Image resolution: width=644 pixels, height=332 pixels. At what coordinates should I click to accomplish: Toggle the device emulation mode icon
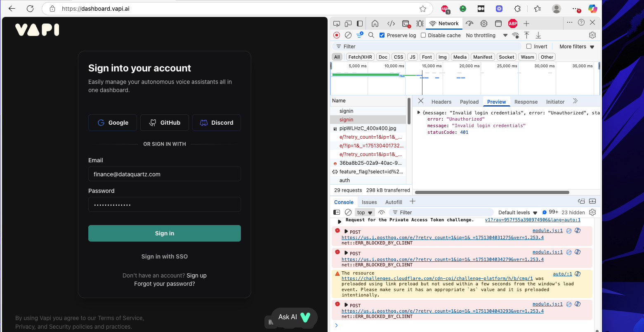pyautogui.click(x=348, y=24)
